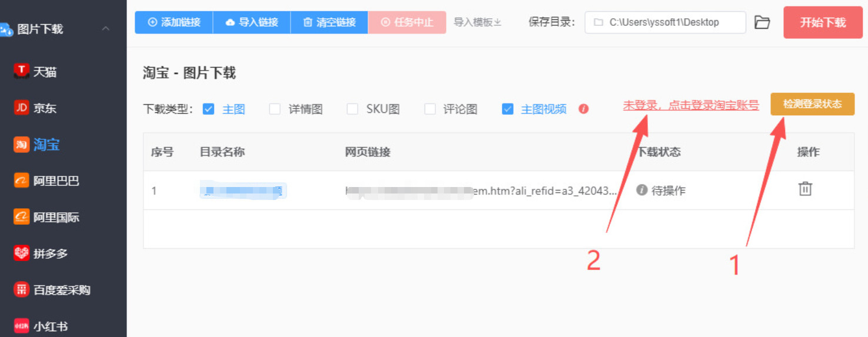Click the 检测登录状态 button
The image size is (868, 337).
point(812,104)
